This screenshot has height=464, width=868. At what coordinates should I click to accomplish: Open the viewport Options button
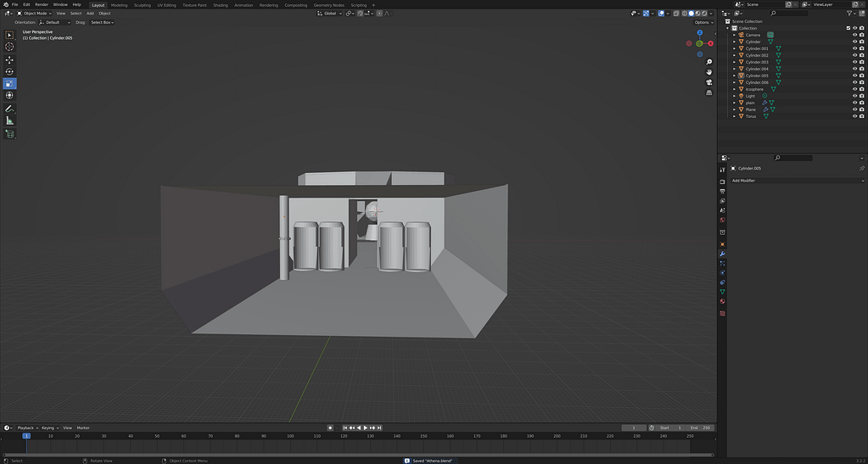tap(703, 22)
